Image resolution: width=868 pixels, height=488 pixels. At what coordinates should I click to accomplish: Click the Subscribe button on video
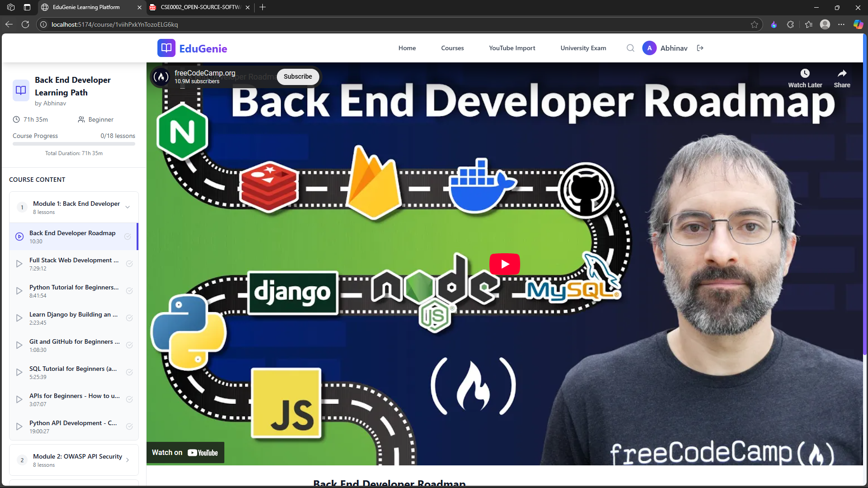[x=298, y=76]
